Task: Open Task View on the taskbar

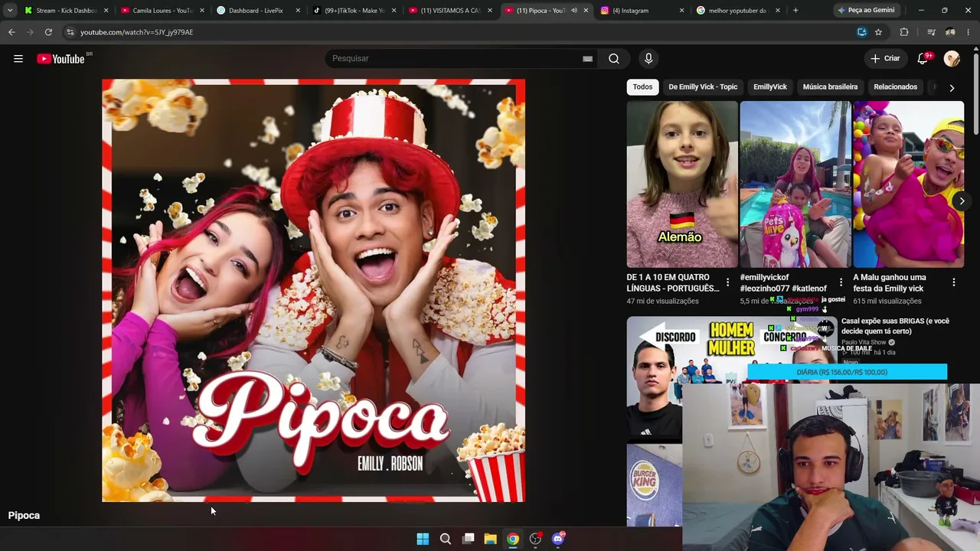Action: point(469,539)
